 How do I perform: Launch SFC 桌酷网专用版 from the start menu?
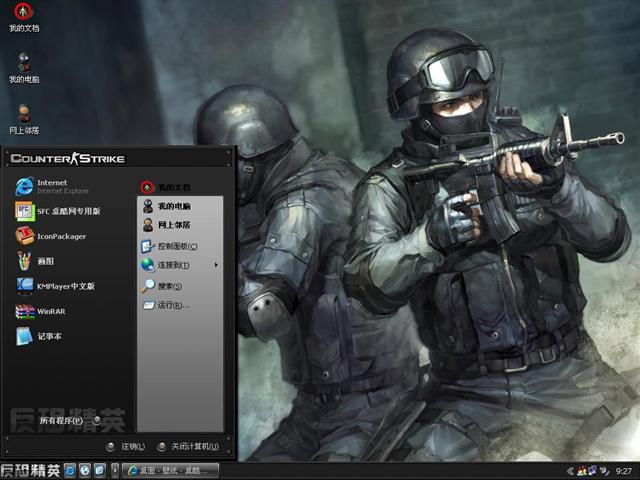tap(60, 211)
